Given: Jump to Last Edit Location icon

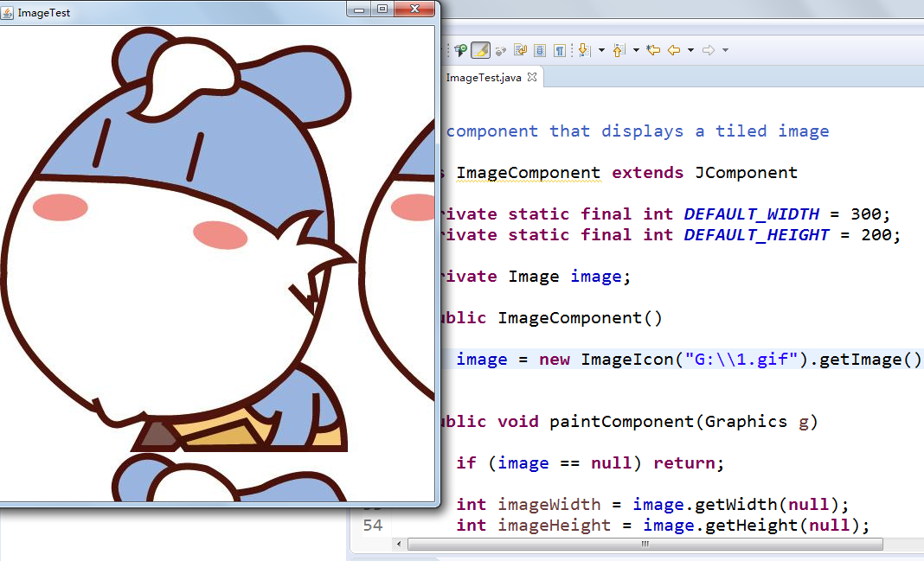Looking at the screenshot, I should click(x=653, y=51).
